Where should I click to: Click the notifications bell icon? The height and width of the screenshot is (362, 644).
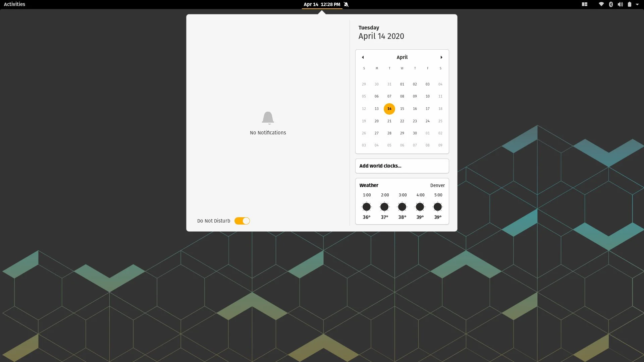268,118
